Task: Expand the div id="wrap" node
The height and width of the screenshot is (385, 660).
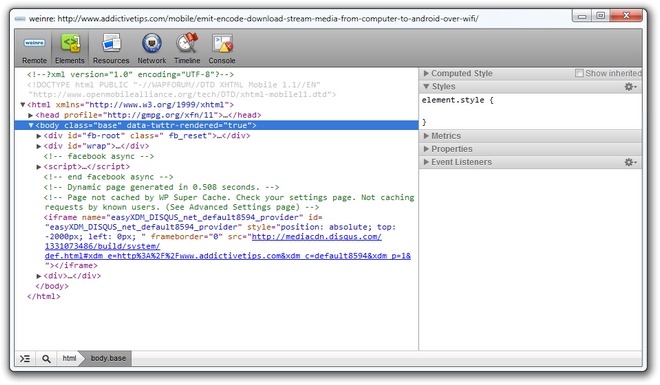Action: (39, 146)
